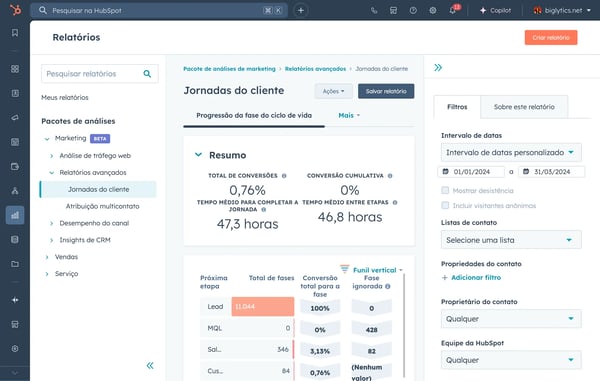This screenshot has width=600, height=381.
Task: Expand the left sidebar bottom chevron
Action: click(x=15, y=372)
